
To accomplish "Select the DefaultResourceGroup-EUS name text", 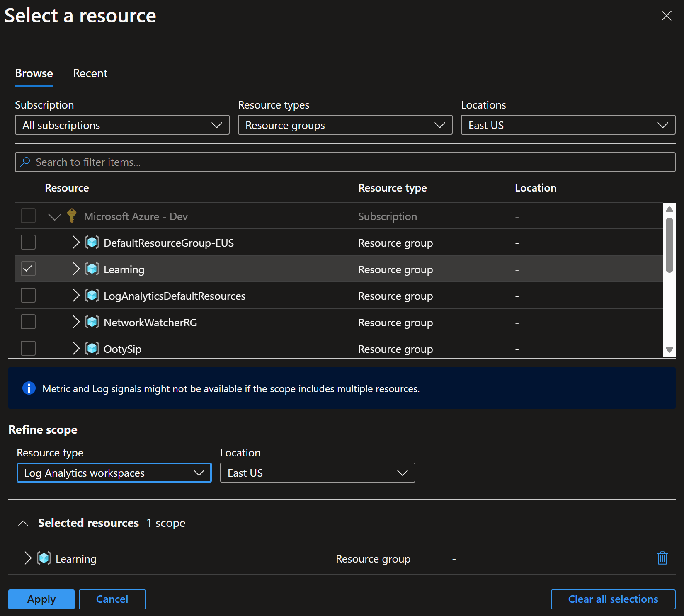I will click(x=169, y=243).
